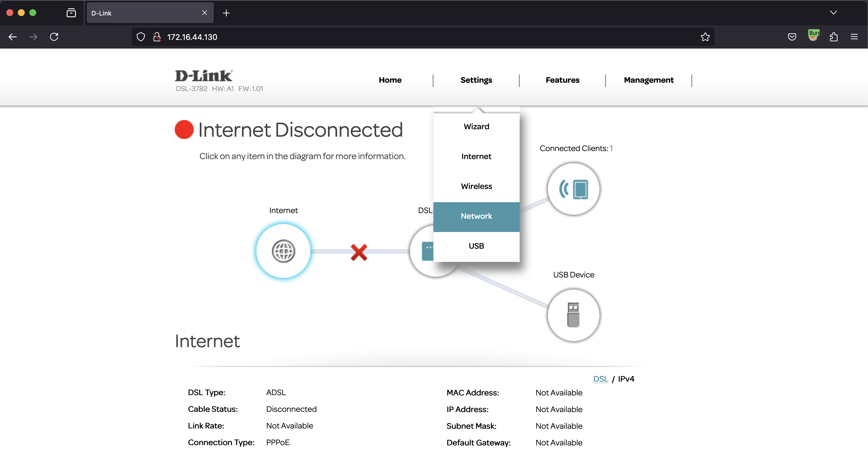Open the Management menu
Viewport: 868px width, 452px height.
649,80
